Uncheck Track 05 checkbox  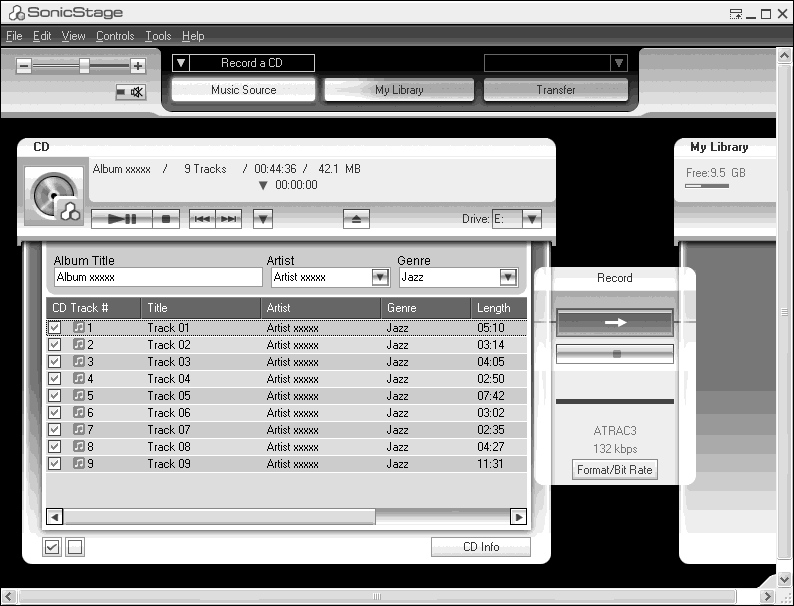[54, 395]
